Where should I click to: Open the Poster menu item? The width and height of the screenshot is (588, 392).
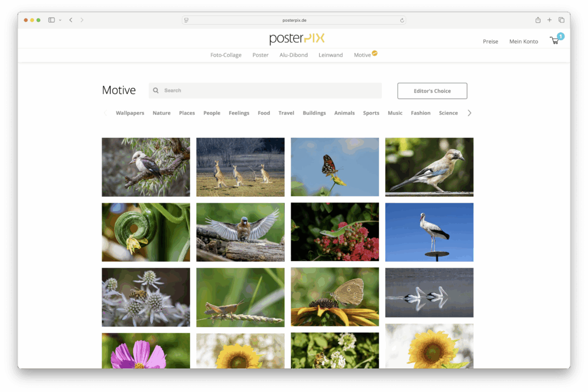pos(260,55)
